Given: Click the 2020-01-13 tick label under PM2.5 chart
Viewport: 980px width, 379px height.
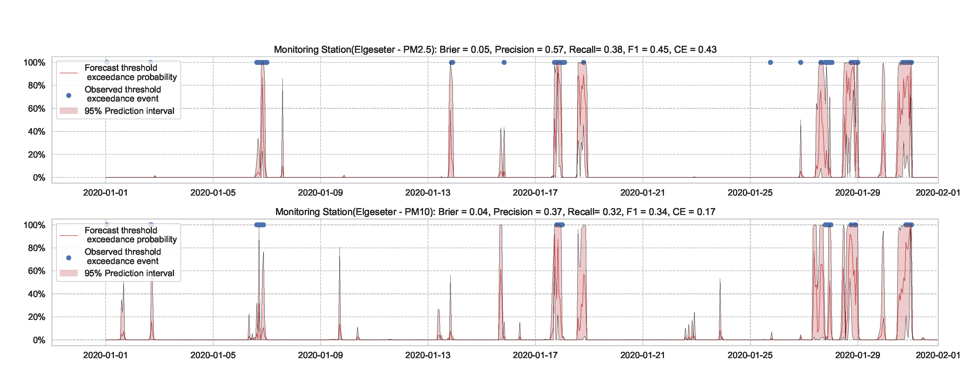Looking at the screenshot, I should point(428,193).
